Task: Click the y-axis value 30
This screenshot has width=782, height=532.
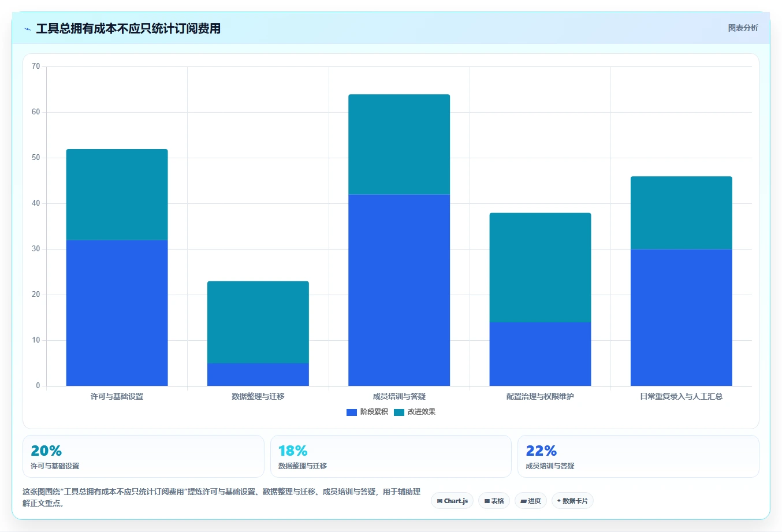Action: [36, 249]
